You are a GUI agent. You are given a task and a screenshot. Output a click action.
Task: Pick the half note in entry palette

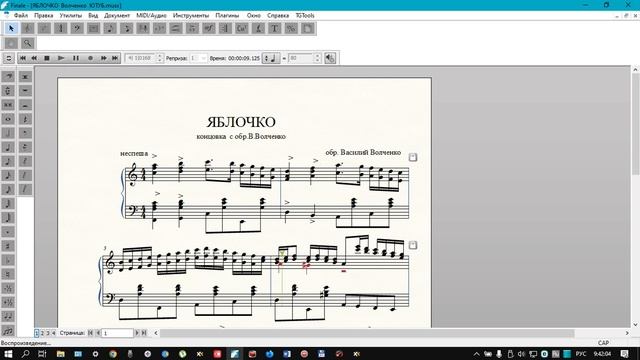[8, 133]
